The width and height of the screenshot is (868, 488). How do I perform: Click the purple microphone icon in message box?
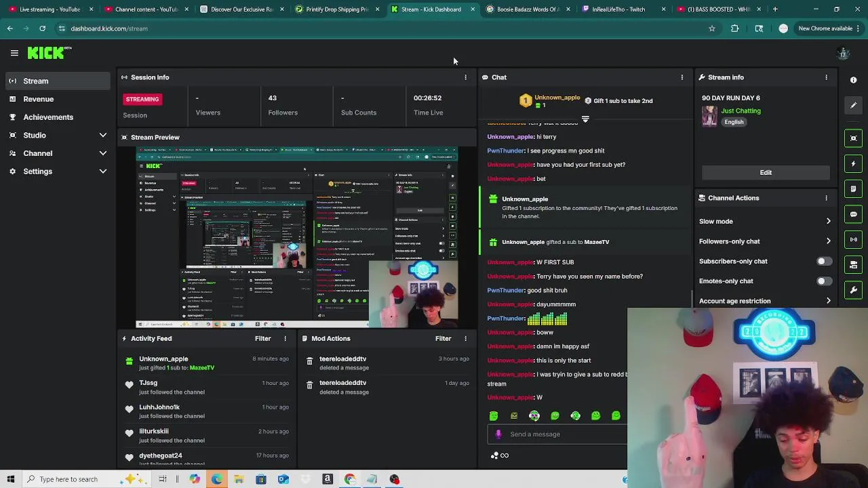point(498,434)
